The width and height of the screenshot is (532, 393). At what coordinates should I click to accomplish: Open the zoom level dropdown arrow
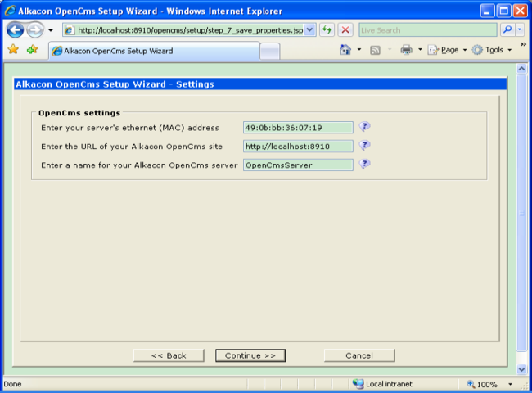pyautogui.click(x=510, y=384)
